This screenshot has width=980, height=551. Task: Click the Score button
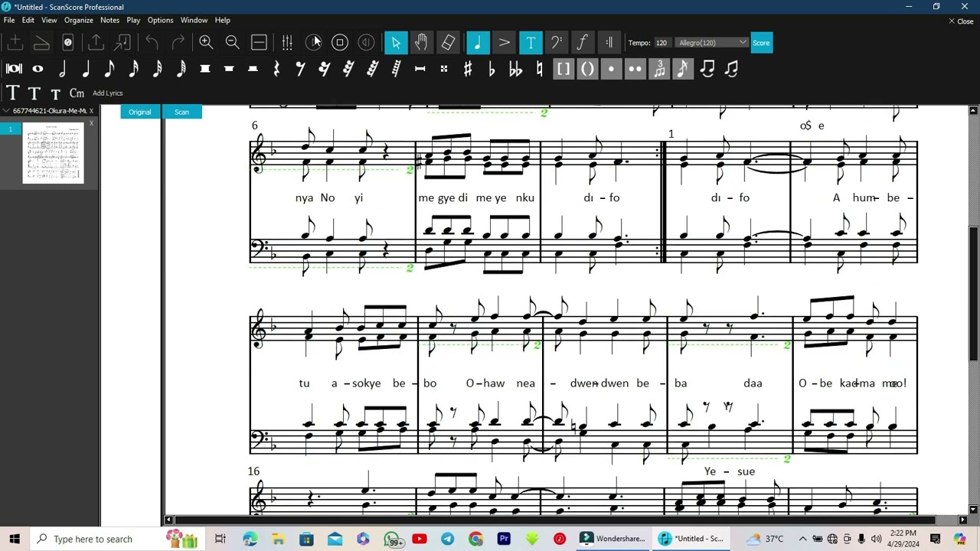[x=761, y=43]
